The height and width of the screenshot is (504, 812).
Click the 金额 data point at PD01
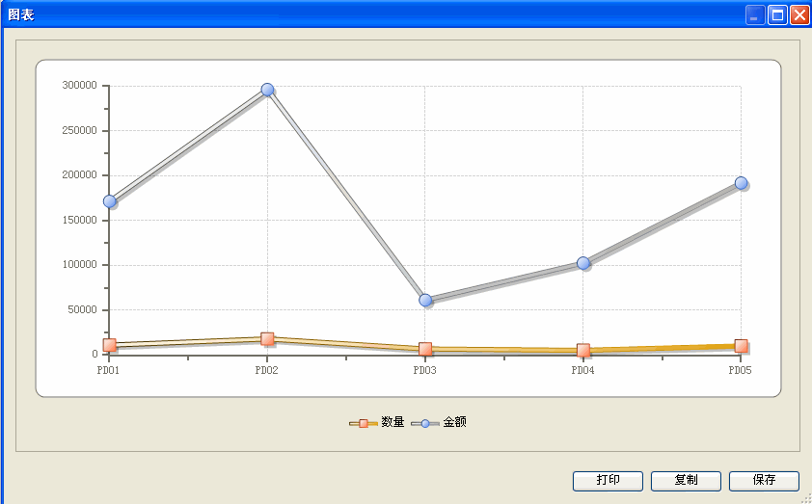(x=109, y=201)
